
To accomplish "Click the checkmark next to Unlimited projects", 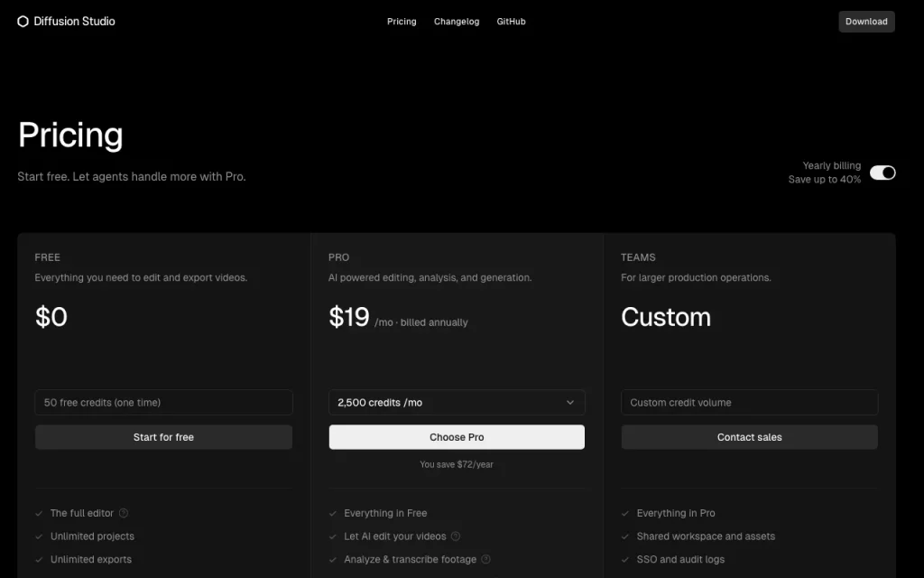I will (39, 536).
